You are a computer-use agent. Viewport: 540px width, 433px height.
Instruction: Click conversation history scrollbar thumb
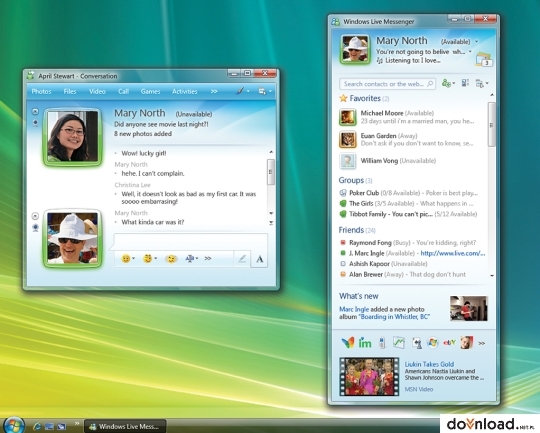coord(271,172)
